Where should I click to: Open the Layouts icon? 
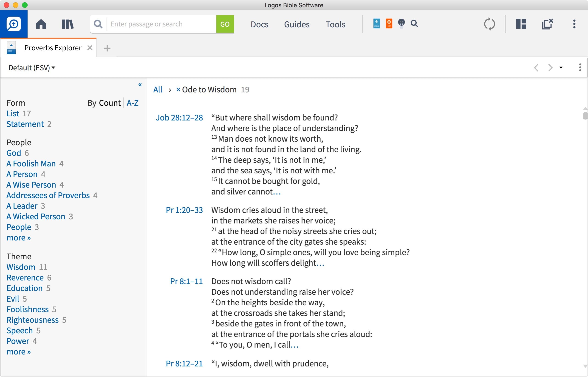(x=521, y=24)
